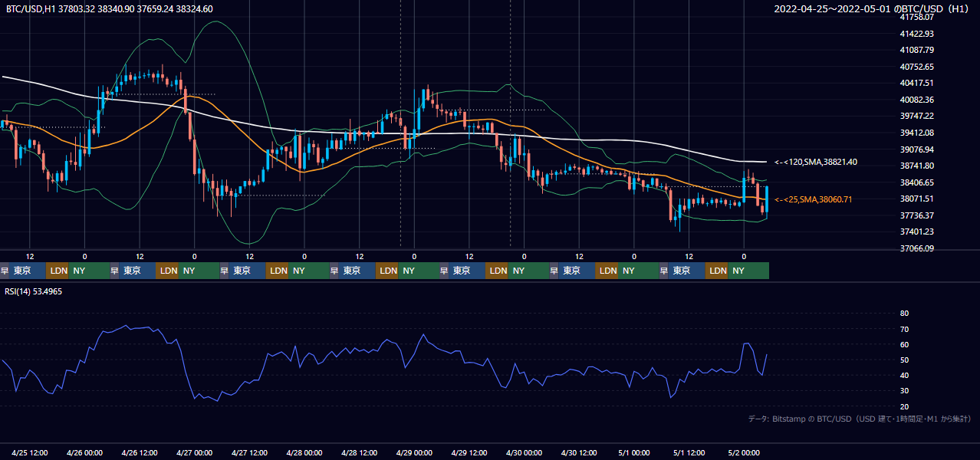
Task: Click the 40082.36 price axis label
Action: pyautogui.click(x=916, y=100)
